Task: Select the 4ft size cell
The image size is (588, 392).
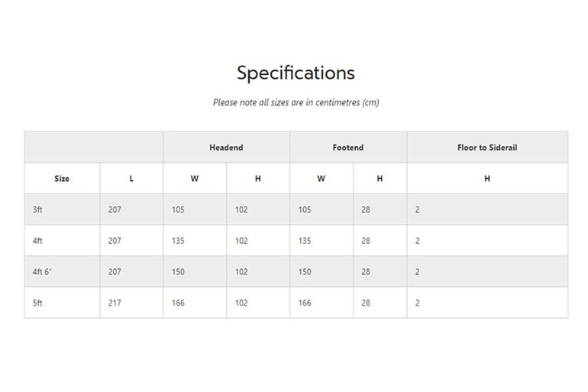Action: (x=62, y=241)
